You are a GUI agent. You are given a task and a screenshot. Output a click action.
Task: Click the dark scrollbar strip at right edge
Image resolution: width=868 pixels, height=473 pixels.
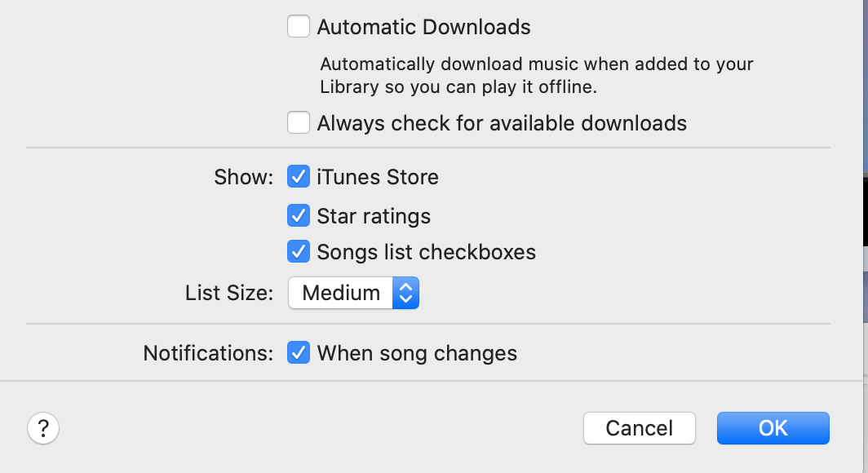click(863, 212)
